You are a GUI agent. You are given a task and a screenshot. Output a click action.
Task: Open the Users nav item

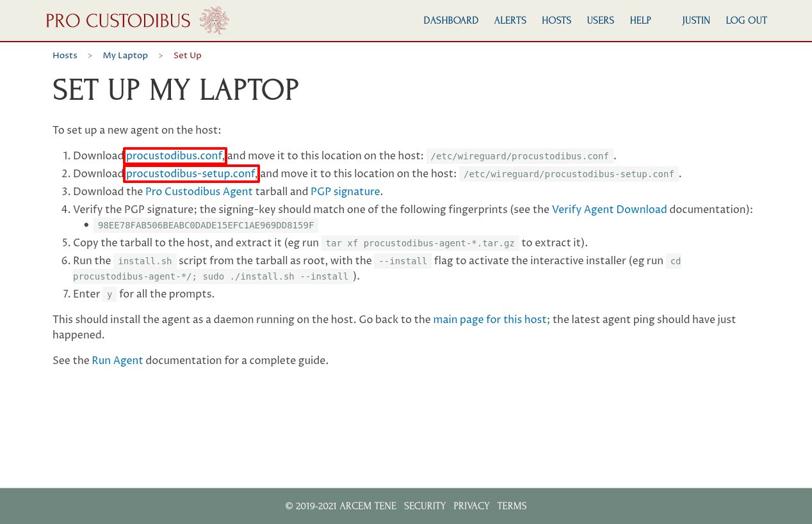pyautogui.click(x=601, y=20)
